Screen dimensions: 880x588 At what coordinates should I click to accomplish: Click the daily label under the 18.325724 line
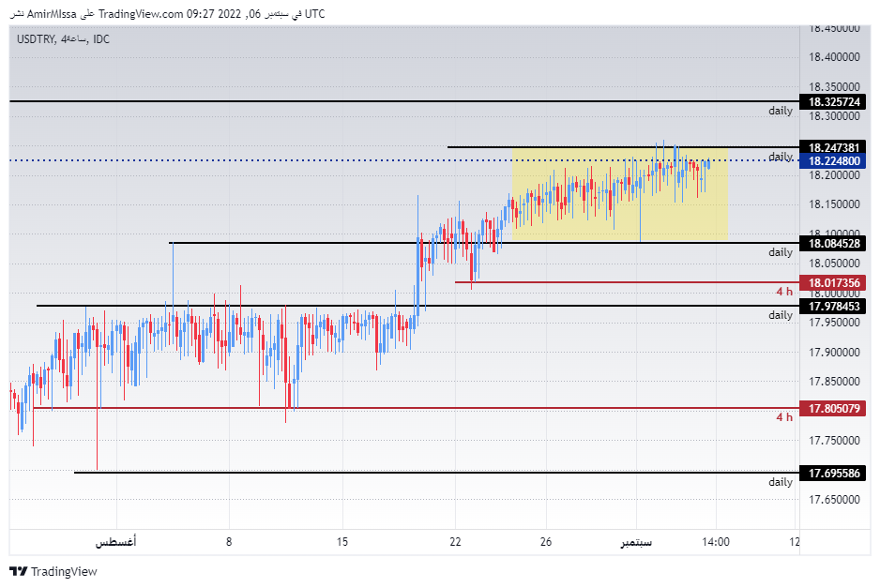781,111
